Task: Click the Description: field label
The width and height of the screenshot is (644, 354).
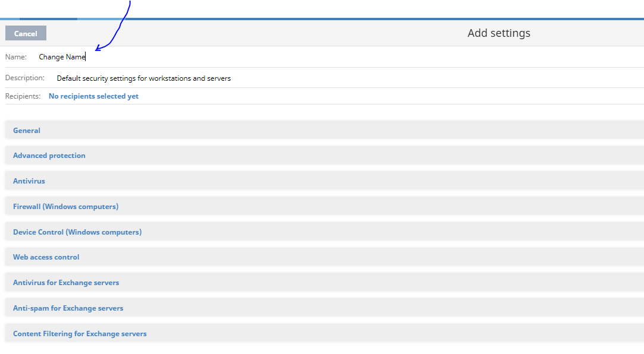Action: point(24,78)
